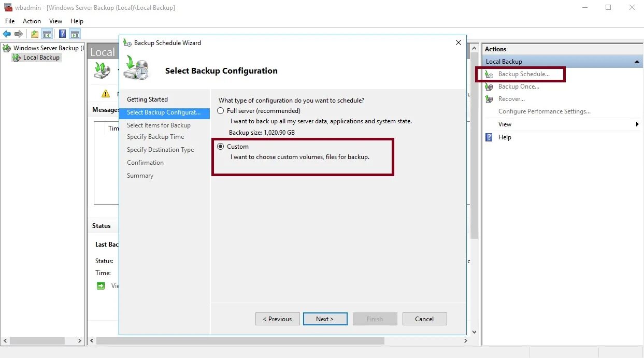
Task: Toggle the Show/Hide Console Tree icon
Action: [x=47, y=34]
